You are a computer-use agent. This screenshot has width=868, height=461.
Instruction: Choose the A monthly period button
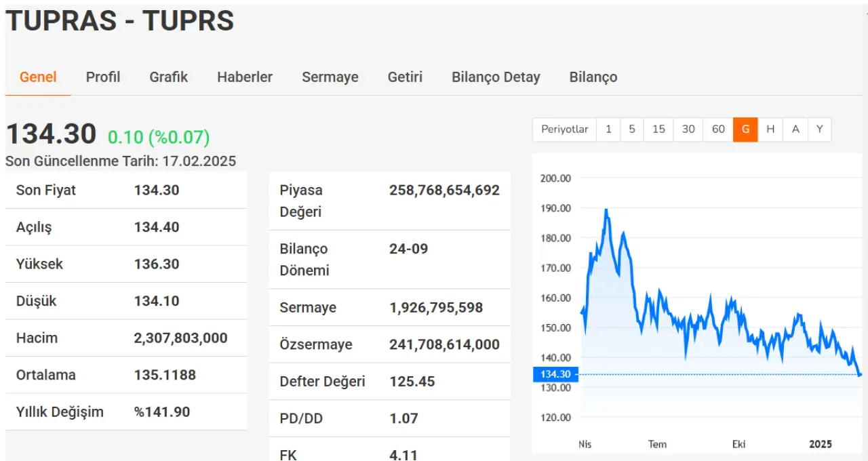click(x=795, y=129)
